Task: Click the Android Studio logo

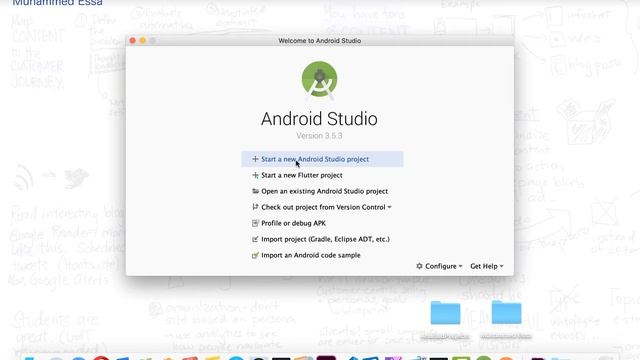Action: (x=319, y=80)
